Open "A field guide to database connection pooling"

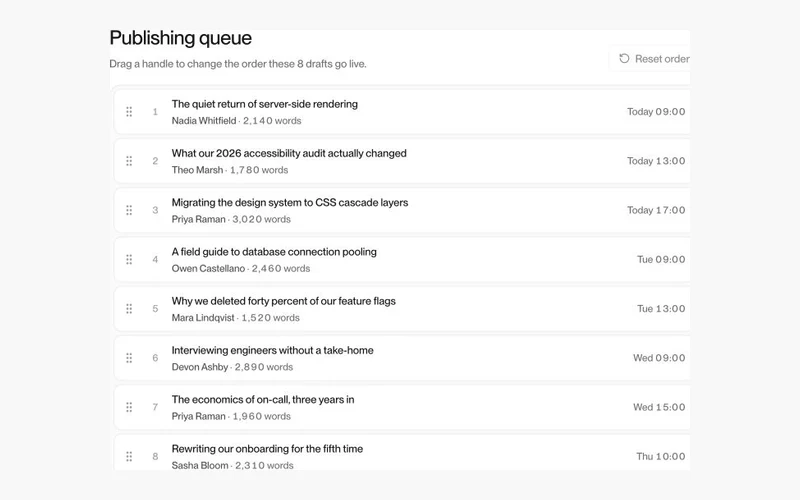click(x=274, y=252)
